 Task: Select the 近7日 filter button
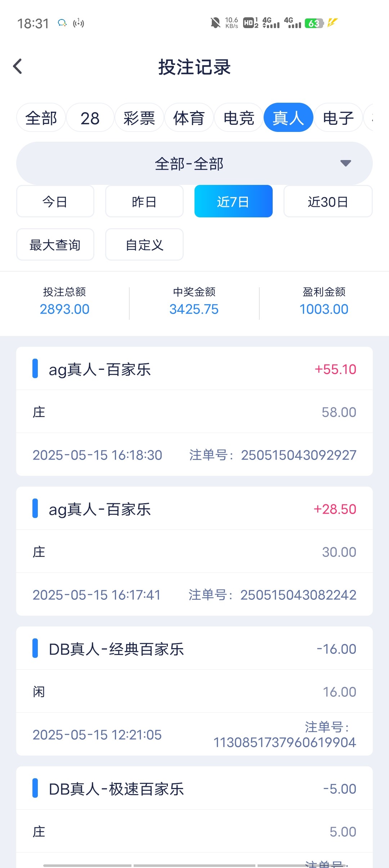pos(233,201)
